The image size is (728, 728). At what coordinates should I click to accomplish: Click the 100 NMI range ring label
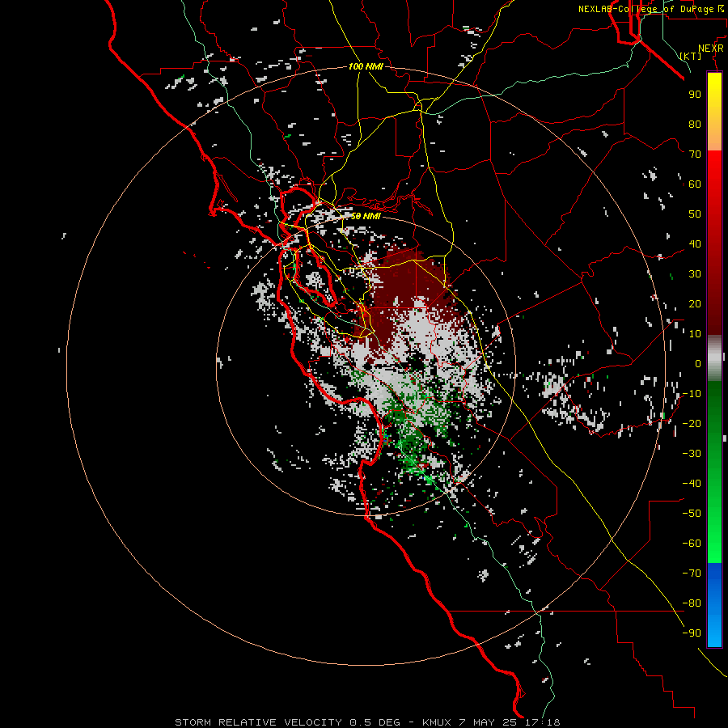pyautogui.click(x=366, y=66)
